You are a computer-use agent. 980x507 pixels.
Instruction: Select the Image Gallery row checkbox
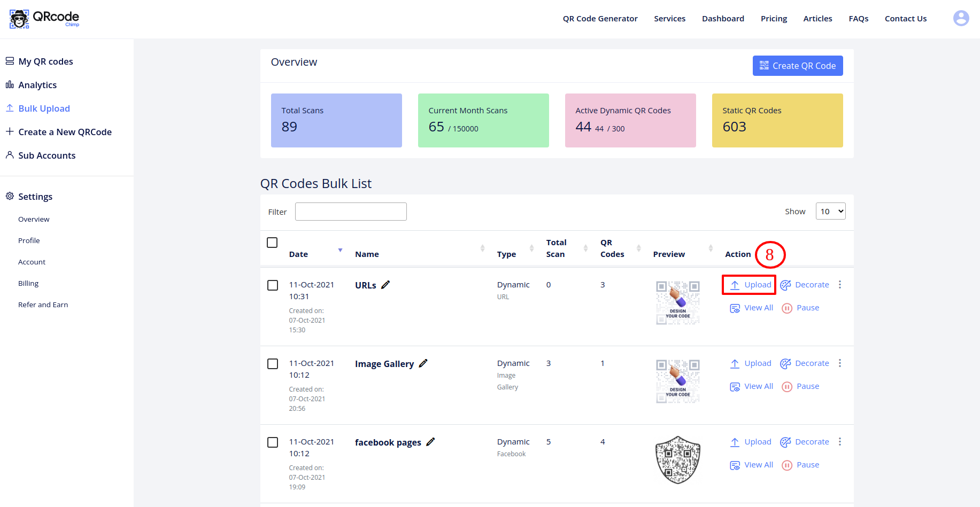pos(273,364)
